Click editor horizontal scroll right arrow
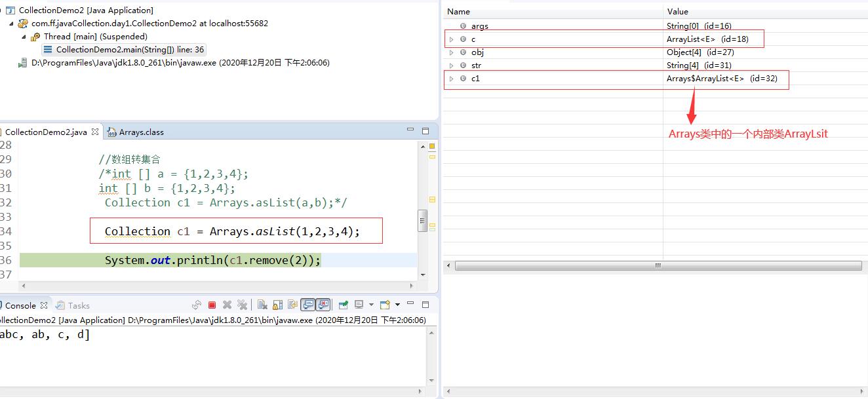The image size is (868, 399). [x=412, y=286]
